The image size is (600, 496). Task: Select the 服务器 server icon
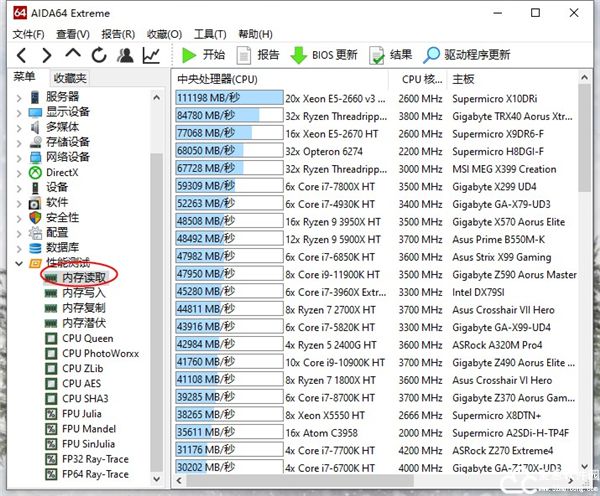click(x=35, y=97)
